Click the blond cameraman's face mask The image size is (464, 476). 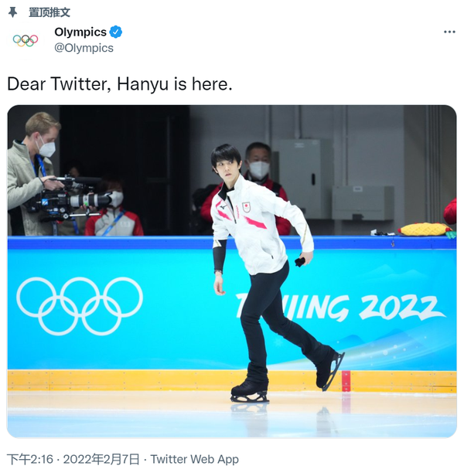pos(46,148)
